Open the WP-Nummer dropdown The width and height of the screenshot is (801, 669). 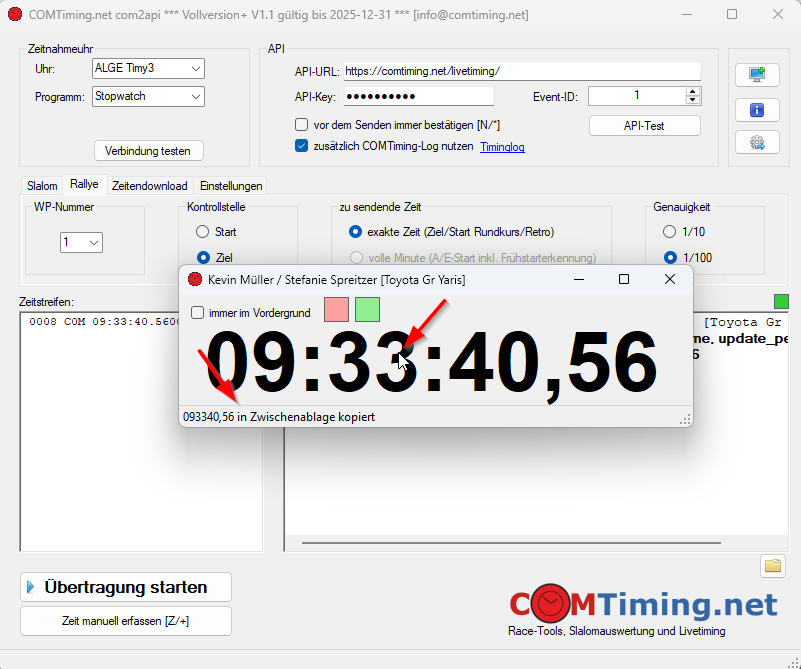point(82,242)
